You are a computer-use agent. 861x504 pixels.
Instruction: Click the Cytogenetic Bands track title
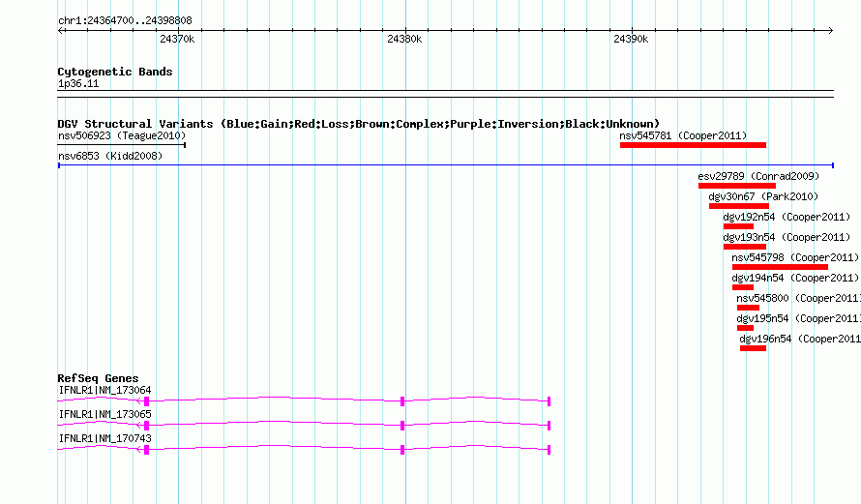pos(115,72)
